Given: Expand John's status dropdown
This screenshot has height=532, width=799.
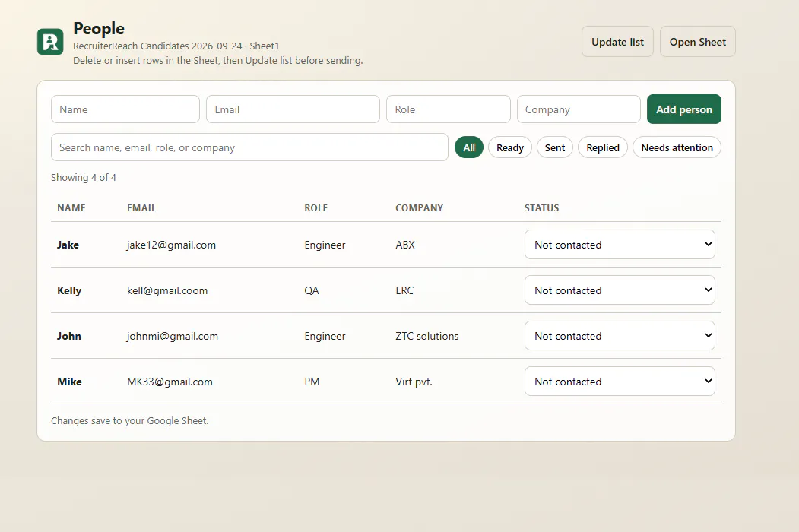Looking at the screenshot, I should tap(620, 336).
